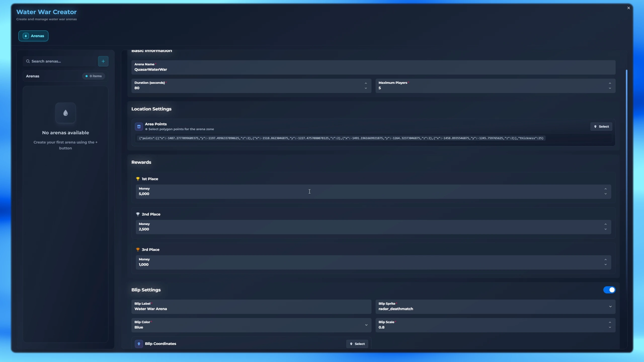644x362 pixels.
Task: Increase 1st Place Money with up arrow
Action: pos(606,189)
